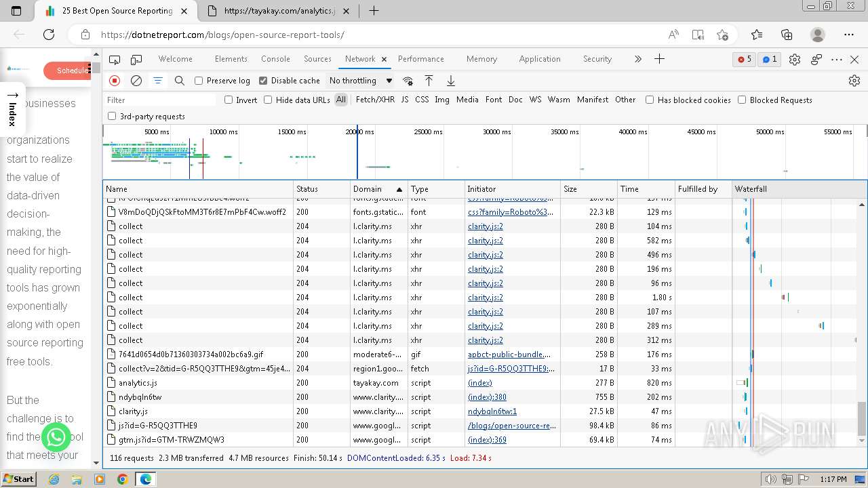Open the DevTools feedback/experiments icon
Screen dimensions: 868x488
(816, 60)
